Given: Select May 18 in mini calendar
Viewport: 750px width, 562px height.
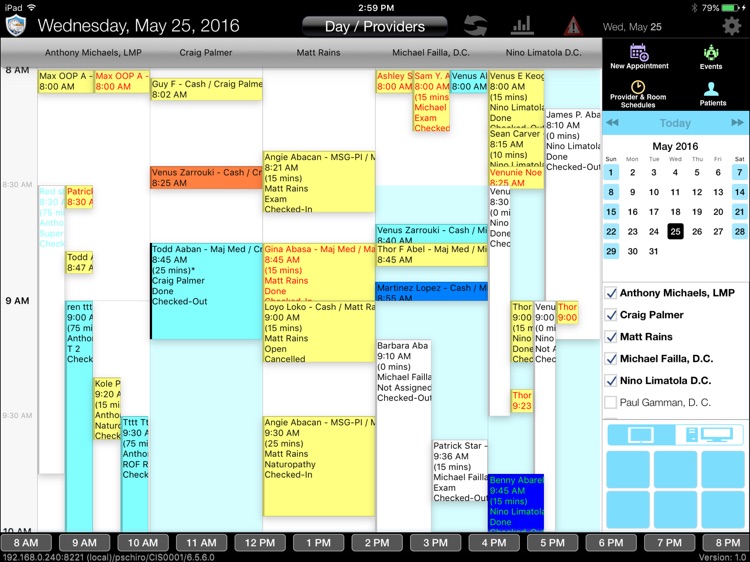Looking at the screenshot, I should tap(675, 212).
